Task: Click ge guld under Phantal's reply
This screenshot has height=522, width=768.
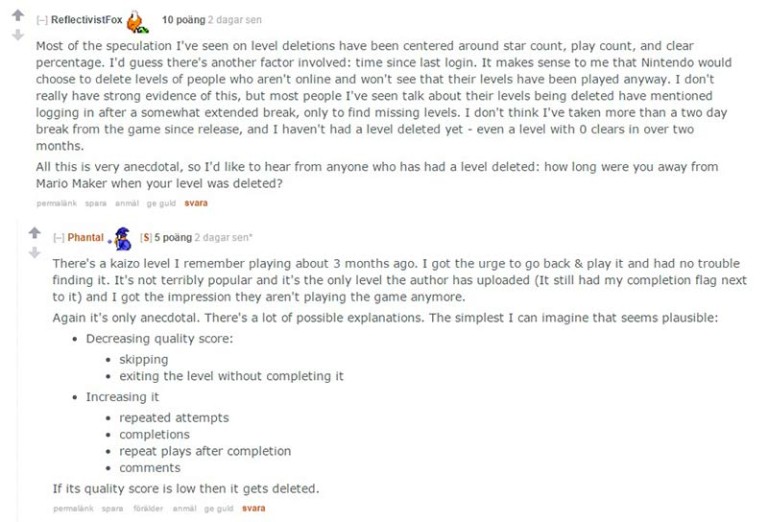Action: pos(219,508)
